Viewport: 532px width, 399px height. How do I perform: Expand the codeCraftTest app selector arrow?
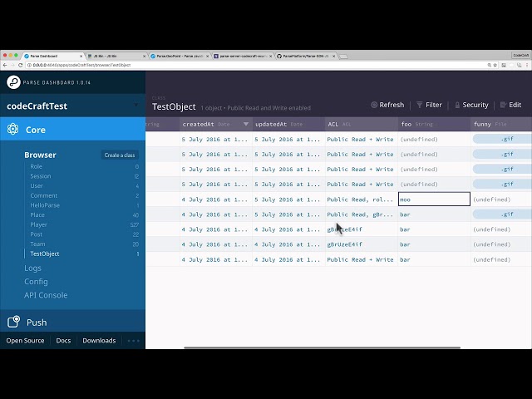click(135, 106)
